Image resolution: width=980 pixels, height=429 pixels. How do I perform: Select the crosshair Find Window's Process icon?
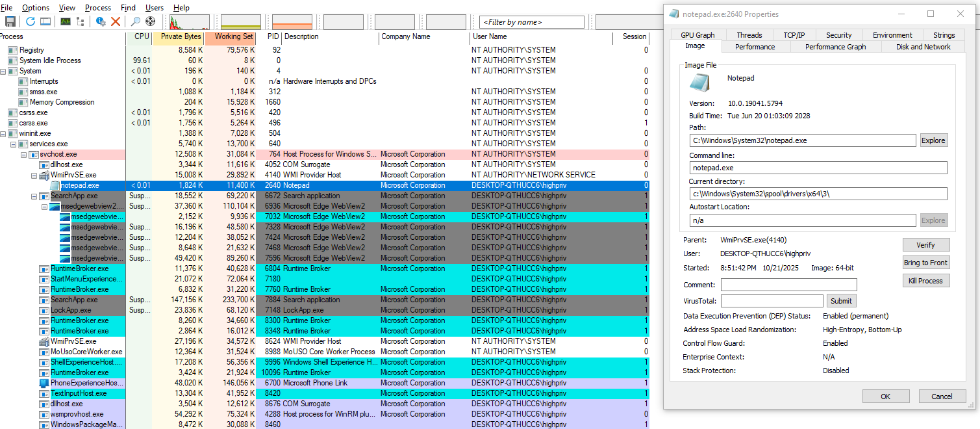(x=151, y=21)
